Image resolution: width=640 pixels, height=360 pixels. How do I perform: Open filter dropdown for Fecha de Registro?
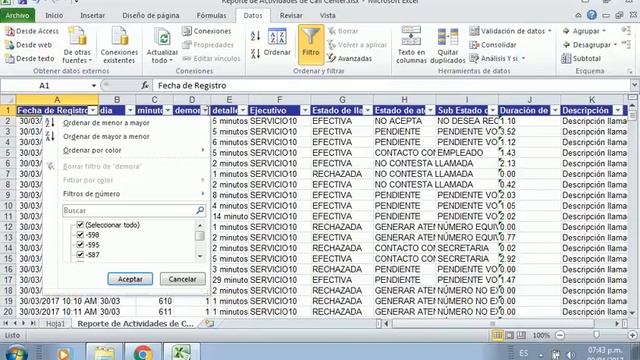click(93, 111)
